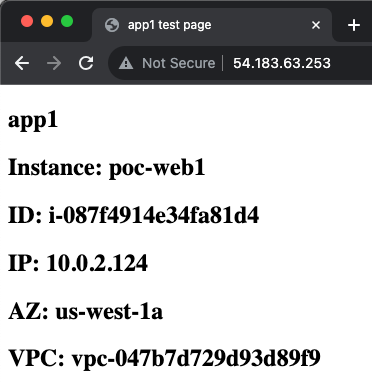Click the tab title text app1 test page
Screen dimensions: 372x382
[x=169, y=25]
